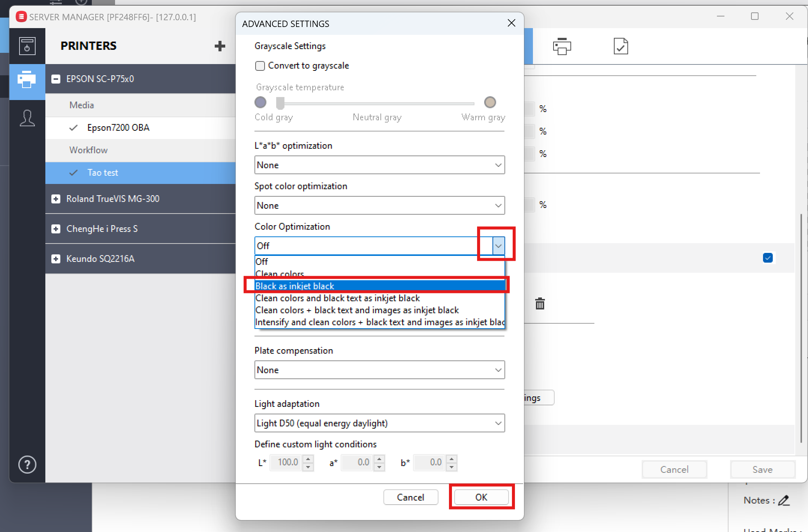Collapse the EPSON SC-P75x0 printer
808x532 pixels.
point(56,79)
